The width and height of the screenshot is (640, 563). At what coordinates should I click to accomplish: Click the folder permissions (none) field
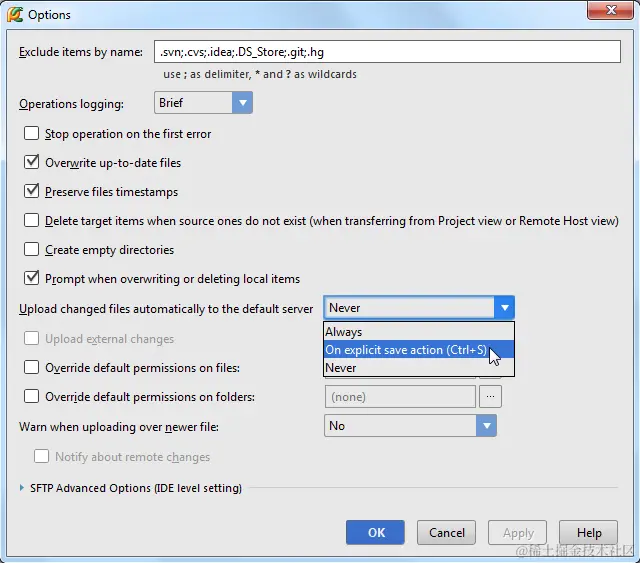click(400, 396)
